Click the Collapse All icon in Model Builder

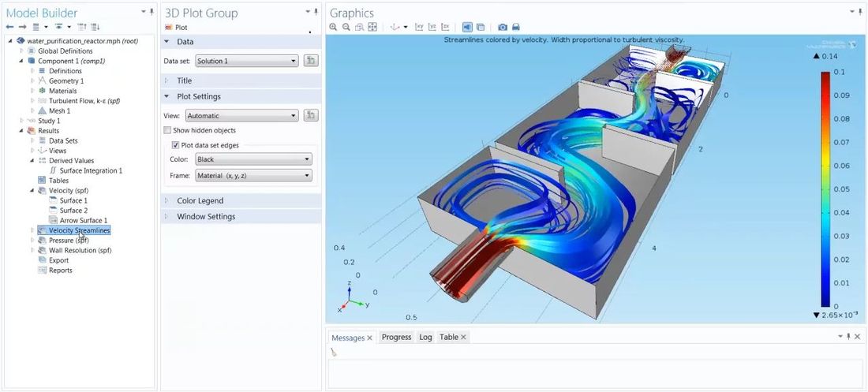coord(82,27)
